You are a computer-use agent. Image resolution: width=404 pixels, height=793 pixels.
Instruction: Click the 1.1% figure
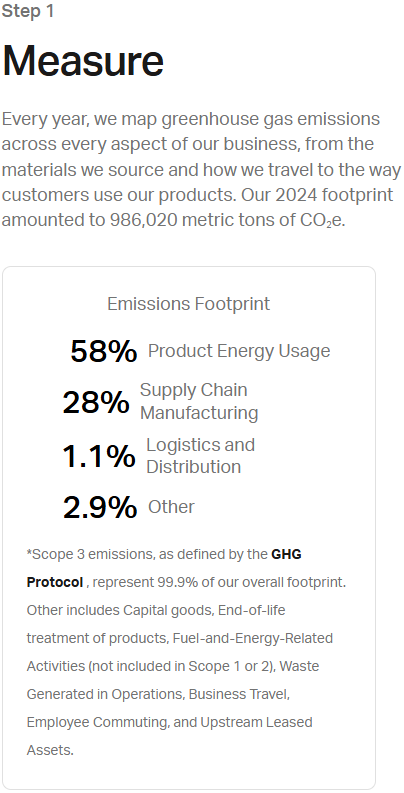99,456
